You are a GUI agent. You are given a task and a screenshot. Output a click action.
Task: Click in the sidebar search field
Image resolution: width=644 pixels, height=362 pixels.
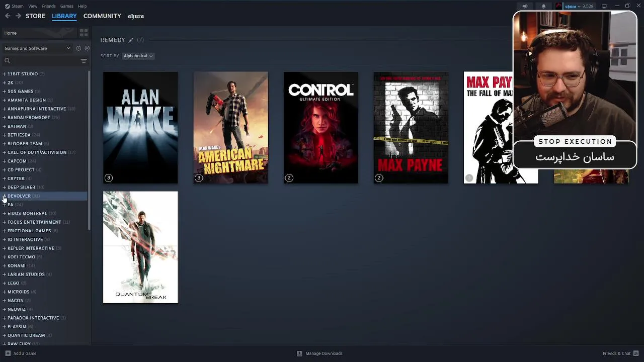click(44, 61)
